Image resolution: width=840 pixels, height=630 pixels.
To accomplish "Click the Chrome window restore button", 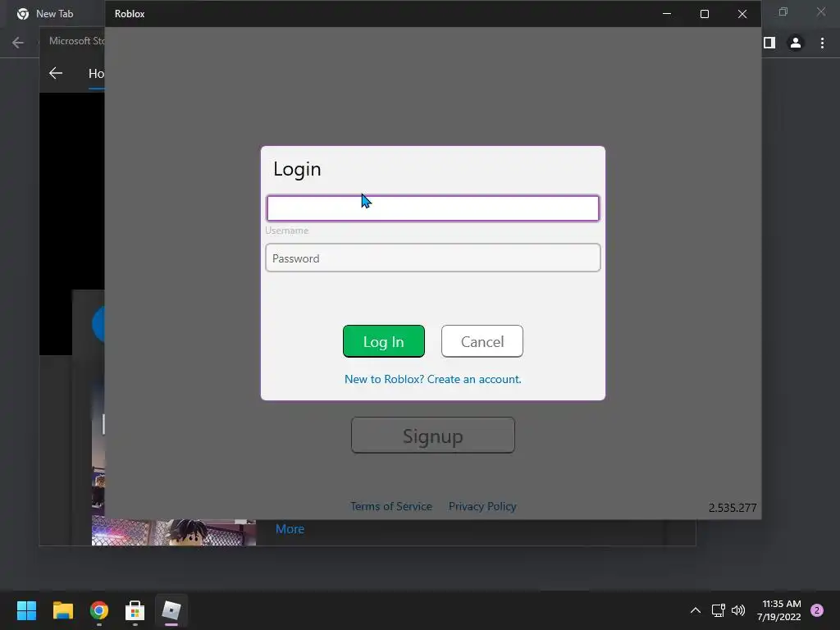I will point(783,11).
